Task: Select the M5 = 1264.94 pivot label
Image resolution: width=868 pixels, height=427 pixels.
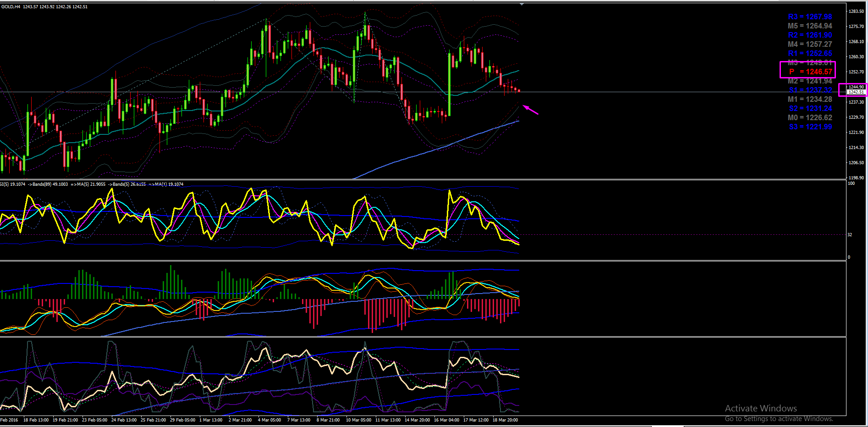Action: click(x=810, y=26)
